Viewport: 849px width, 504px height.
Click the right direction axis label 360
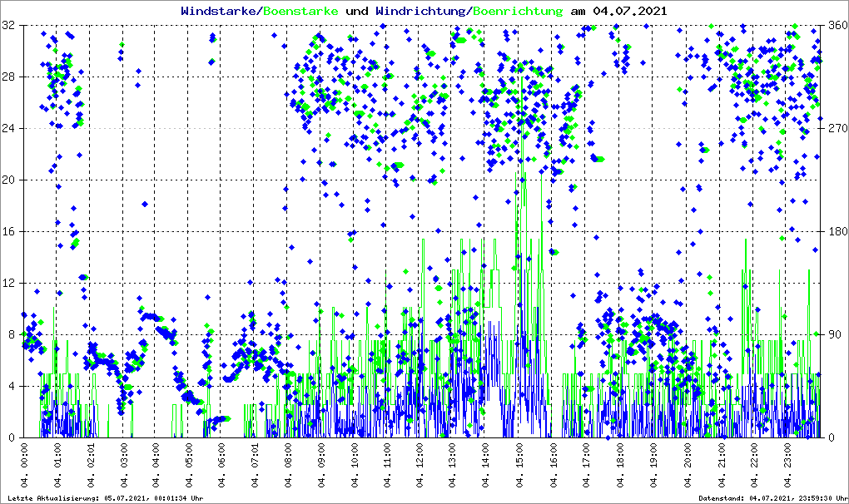838,25
